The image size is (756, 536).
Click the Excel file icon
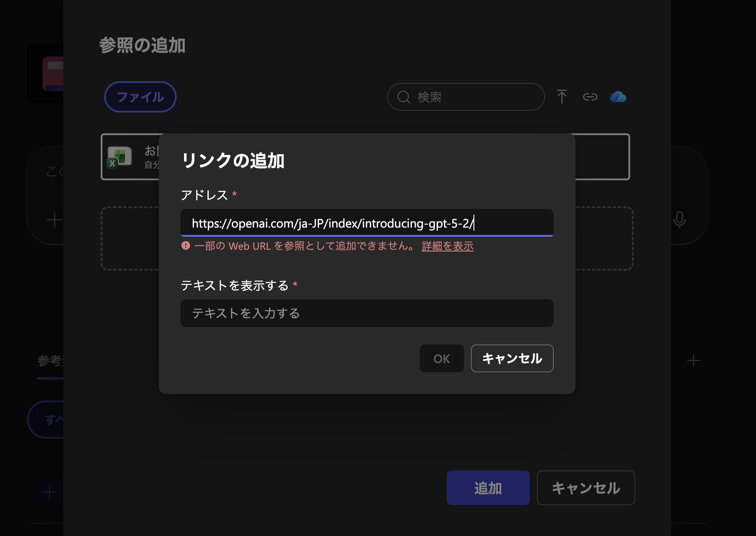[119, 157]
